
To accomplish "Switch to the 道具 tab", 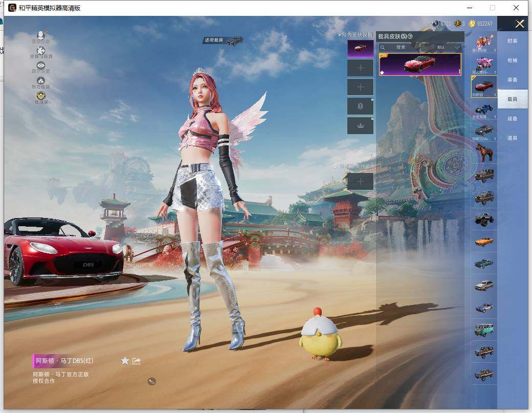I will (x=513, y=138).
